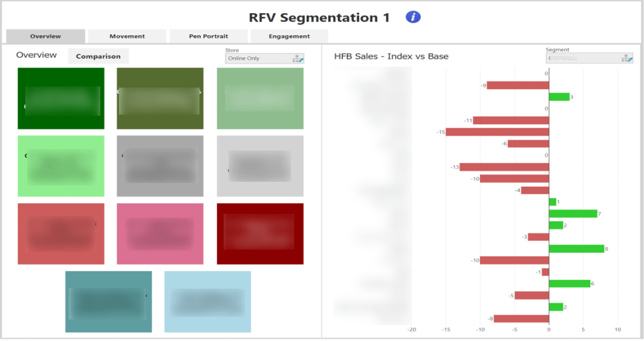Switch to the Movement tab
Image resolution: width=644 pixels, height=341 pixels.
(127, 36)
